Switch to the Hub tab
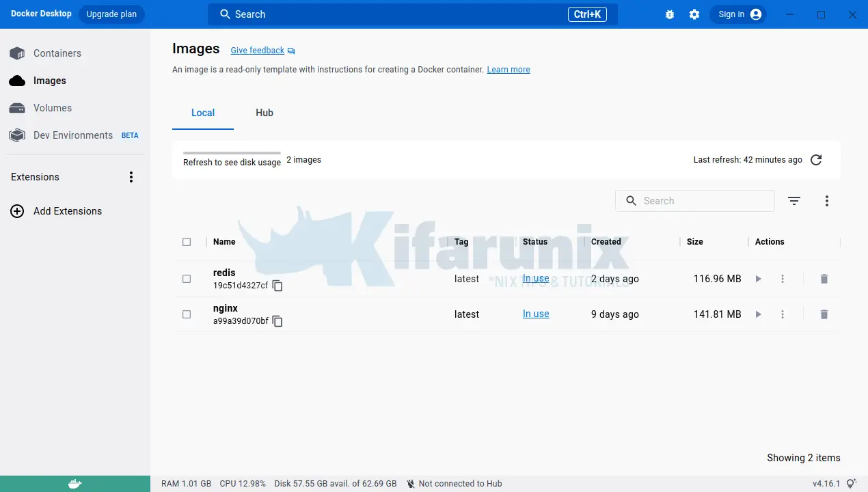Viewport: 868px width, 492px height. (264, 113)
